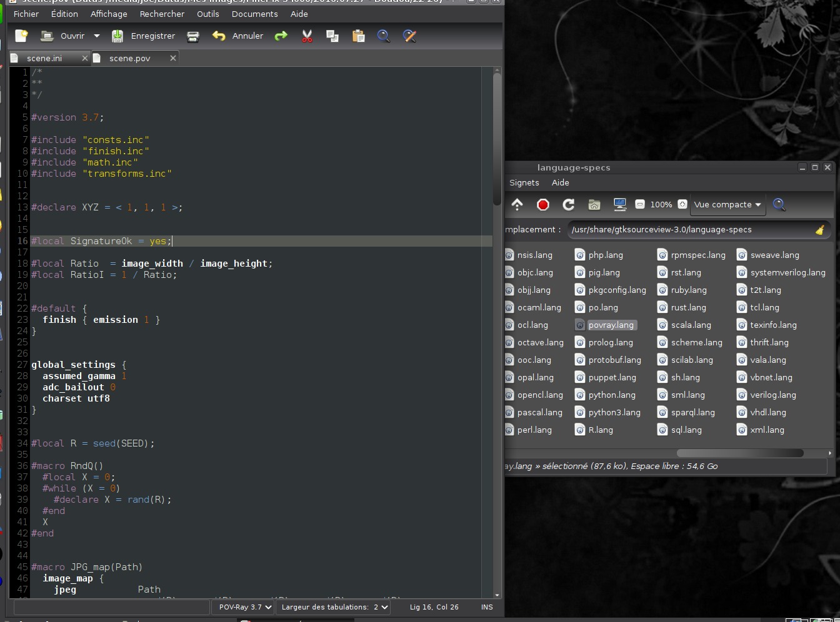This screenshot has width=840, height=622.
Task: Click the print icon in editor toolbar
Action: coord(193,36)
